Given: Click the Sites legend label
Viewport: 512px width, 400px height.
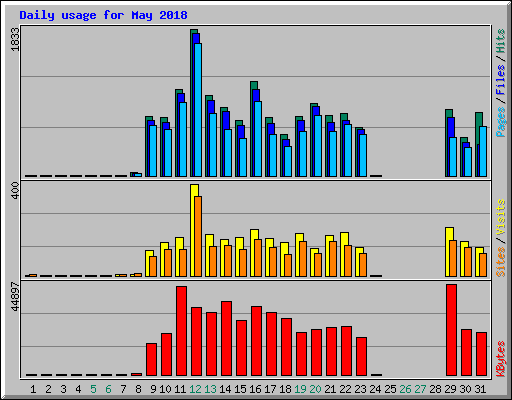Looking at the screenshot, I should pos(500,262).
